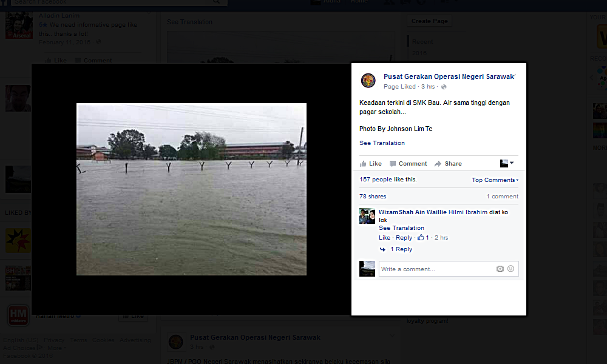Click the thumbs-up count icon on comment
The width and height of the screenshot is (607, 364).
[421, 237]
